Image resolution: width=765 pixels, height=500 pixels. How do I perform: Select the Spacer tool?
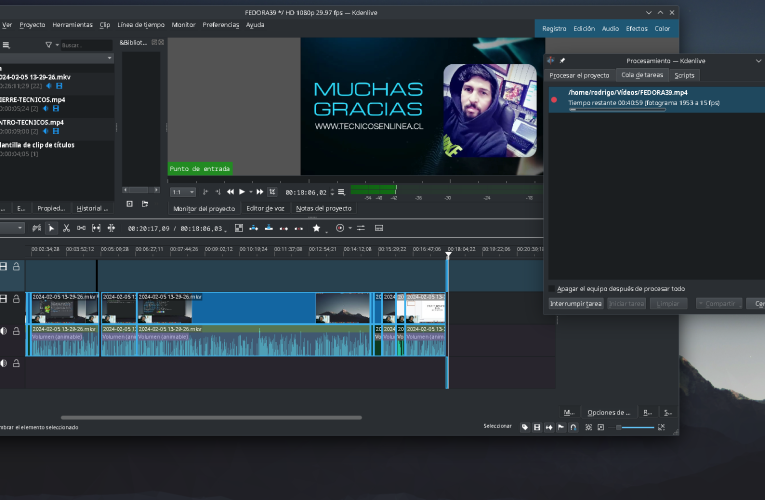click(x=81, y=228)
